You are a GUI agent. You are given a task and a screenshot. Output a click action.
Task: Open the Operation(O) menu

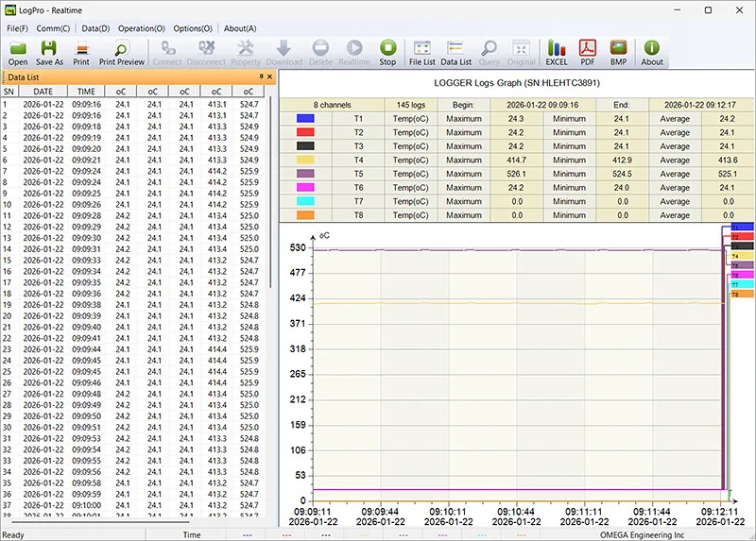141,28
